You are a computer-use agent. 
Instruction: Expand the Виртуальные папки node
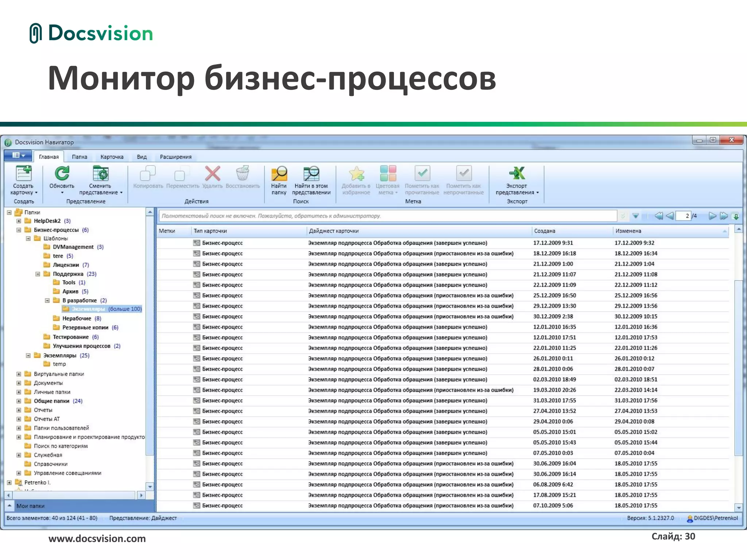click(x=19, y=374)
